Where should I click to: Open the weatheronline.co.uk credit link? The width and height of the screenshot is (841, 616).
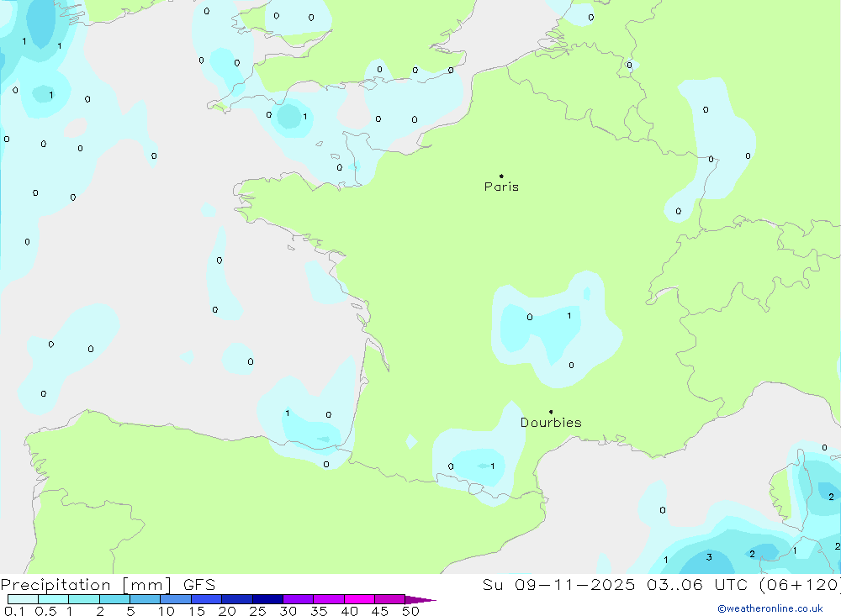pyautogui.click(x=770, y=608)
